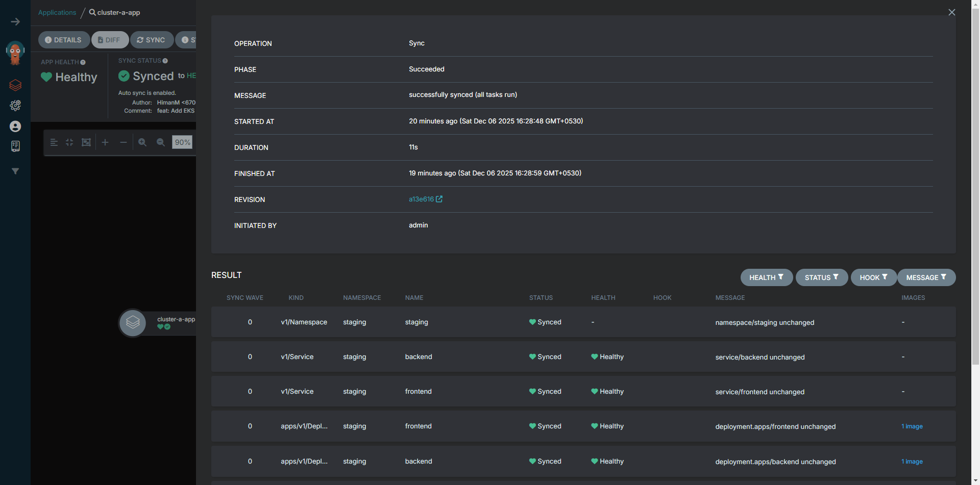Open the HEALTH filter dropdown
This screenshot has width=980, height=485.
pyautogui.click(x=766, y=277)
